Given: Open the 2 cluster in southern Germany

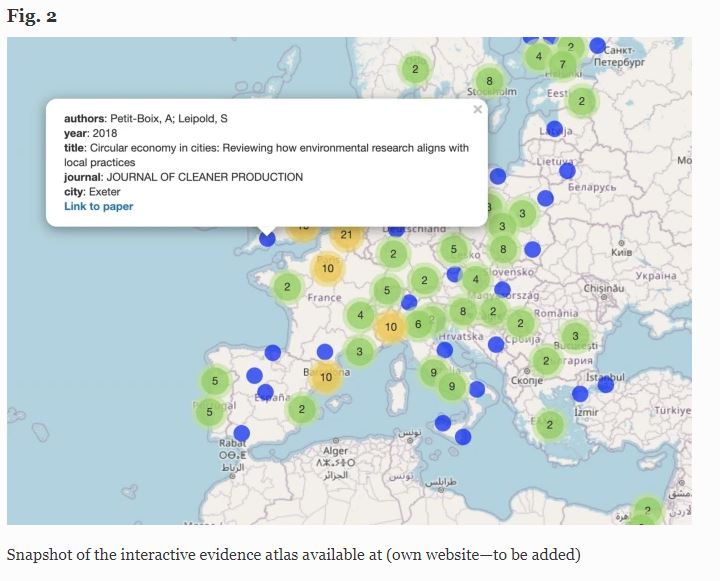Looking at the screenshot, I should 424,280.
